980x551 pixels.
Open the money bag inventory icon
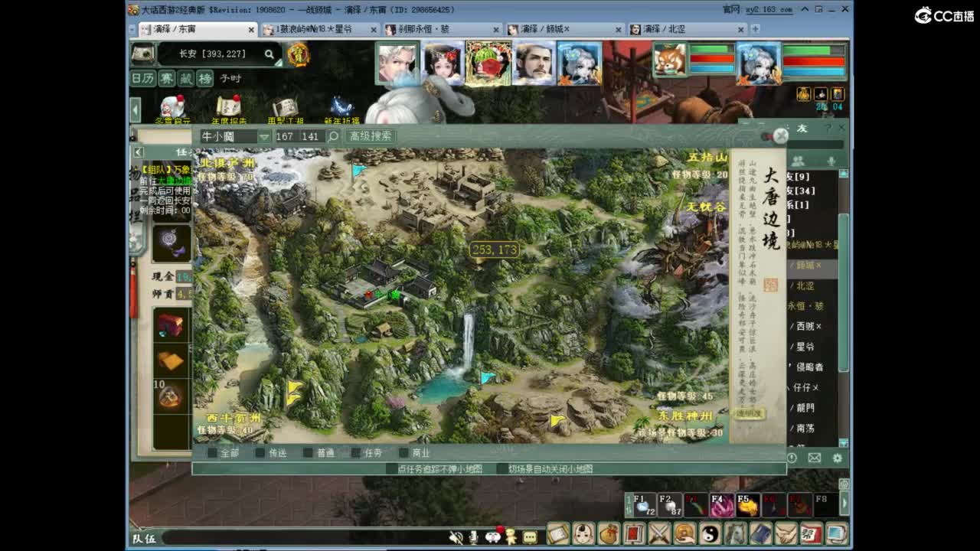pyautogui.click(x=609, y=533)
